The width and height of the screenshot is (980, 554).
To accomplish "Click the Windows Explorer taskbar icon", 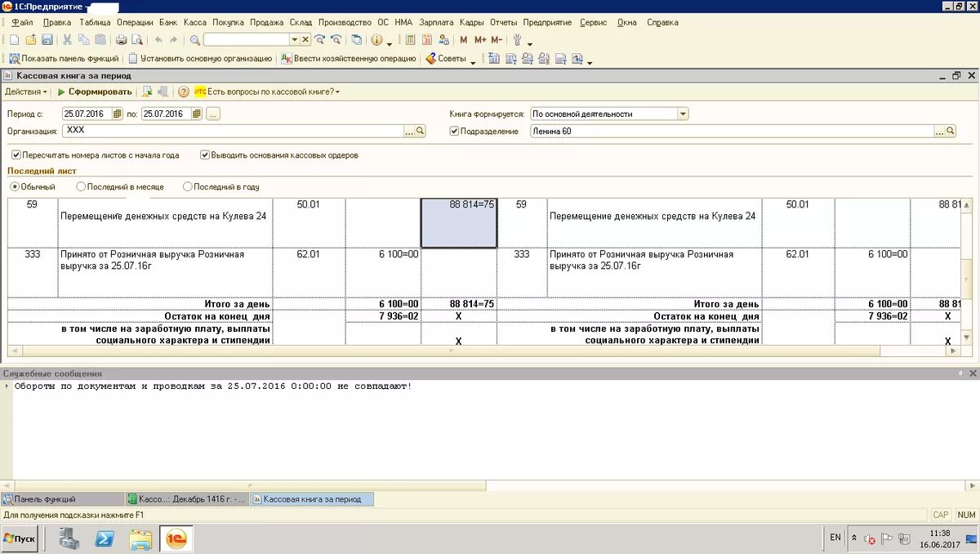I will click(x=140, y=538).
